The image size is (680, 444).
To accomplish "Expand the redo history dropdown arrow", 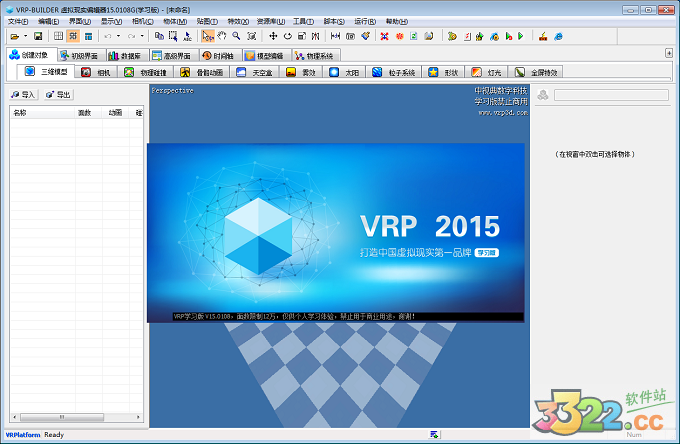I will [142, 36].
